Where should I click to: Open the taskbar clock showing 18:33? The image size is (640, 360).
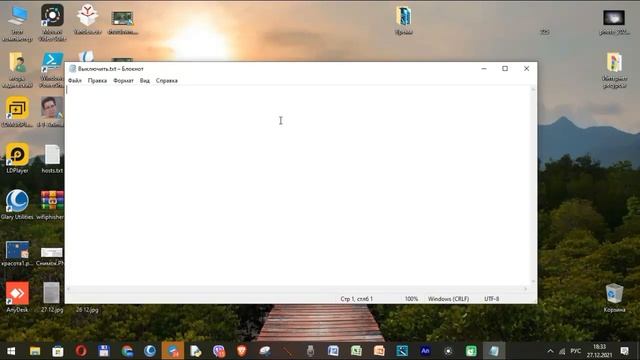599,351
